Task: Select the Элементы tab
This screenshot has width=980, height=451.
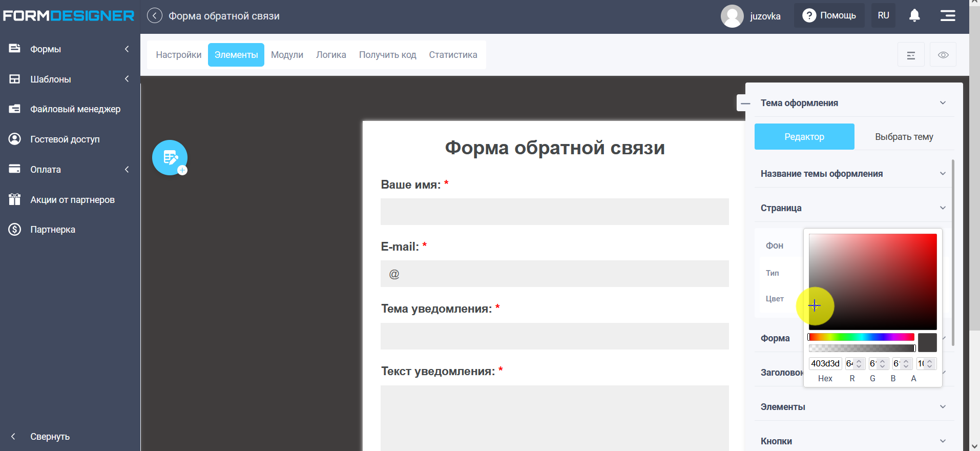Action: coord(236,55)
